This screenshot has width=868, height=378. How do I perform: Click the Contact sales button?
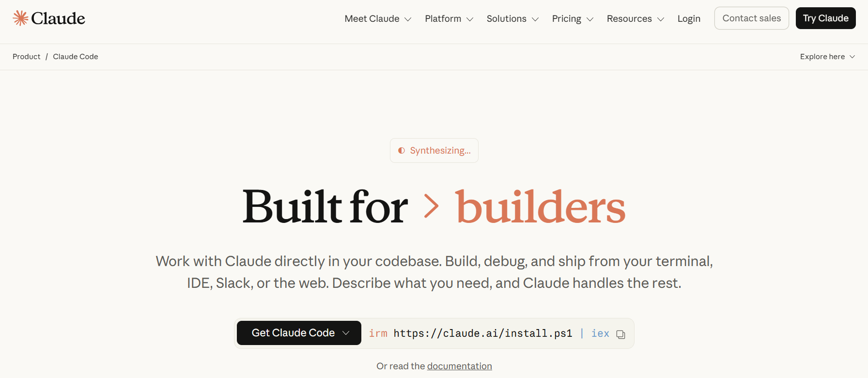click(x=751, y=18)
